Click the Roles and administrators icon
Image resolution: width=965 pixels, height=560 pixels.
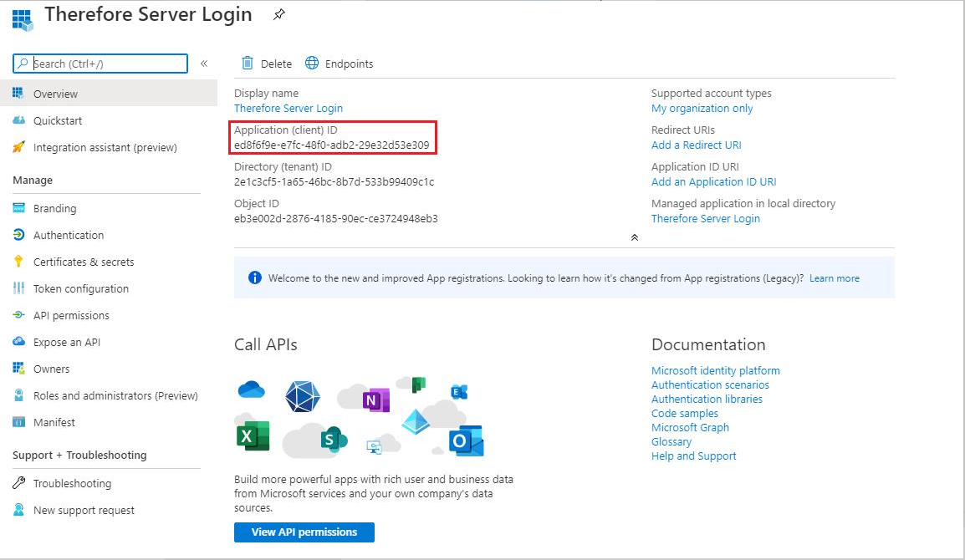tap(18, 395)
